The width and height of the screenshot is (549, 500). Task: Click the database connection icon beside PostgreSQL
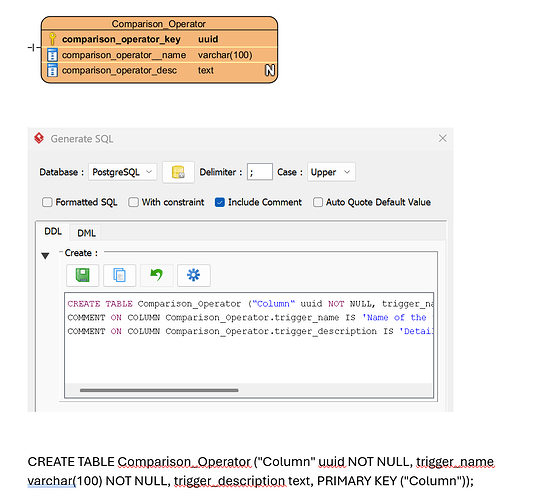pyautogui.click(x=178, y=172)
